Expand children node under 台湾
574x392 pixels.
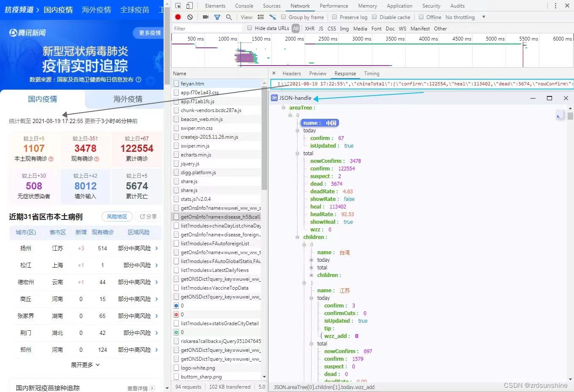coord(311,275)
